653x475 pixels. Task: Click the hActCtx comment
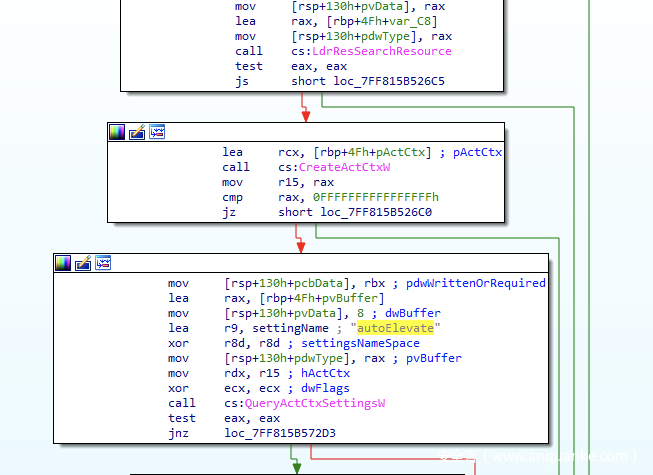[326, 373]
